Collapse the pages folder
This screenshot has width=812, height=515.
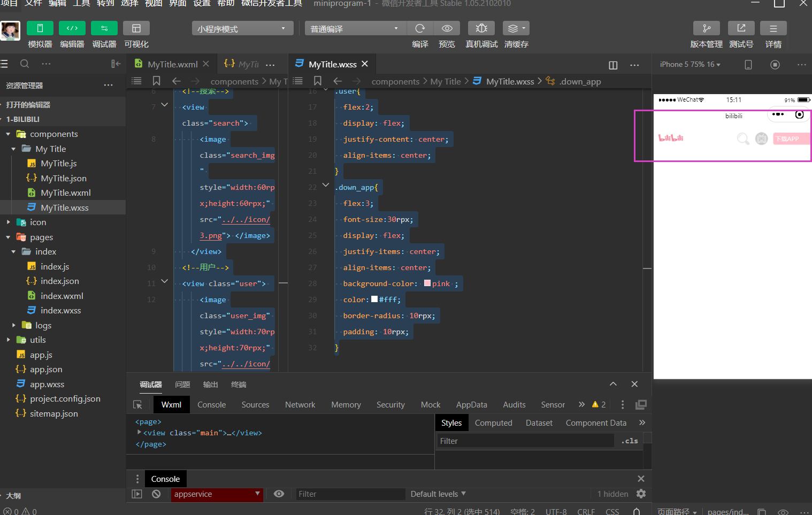(8, 237)
